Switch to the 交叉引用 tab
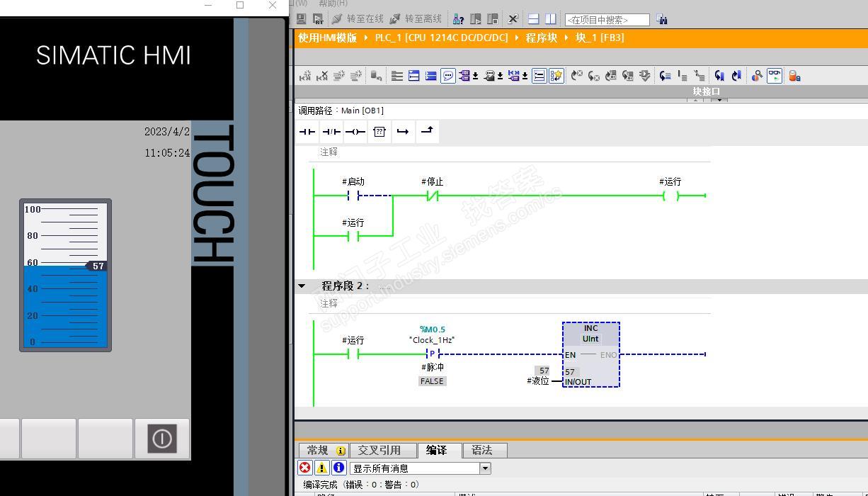The image size is (868, 496). click(382, 451)
